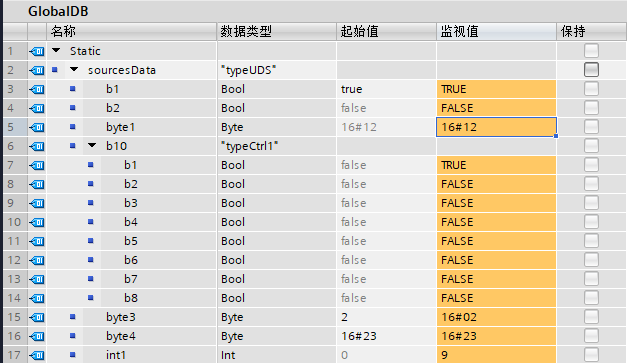Click the data tag icon in row 6 b10

point(37,146)
